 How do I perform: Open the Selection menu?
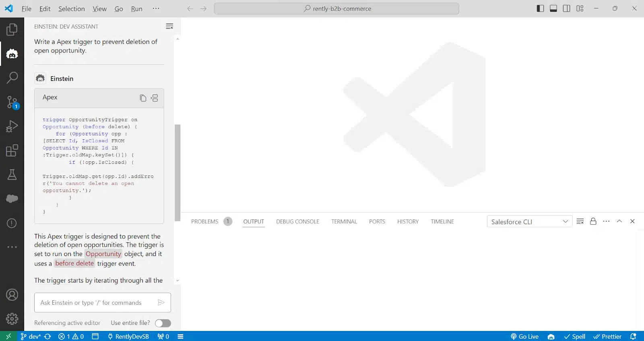pos(72,8)
